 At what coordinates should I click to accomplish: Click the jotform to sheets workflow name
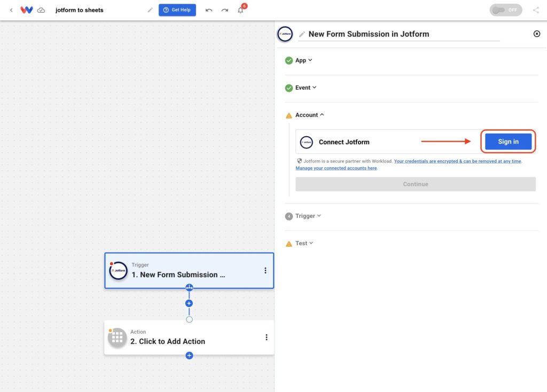pyautogui.click(x=79, y=10)
